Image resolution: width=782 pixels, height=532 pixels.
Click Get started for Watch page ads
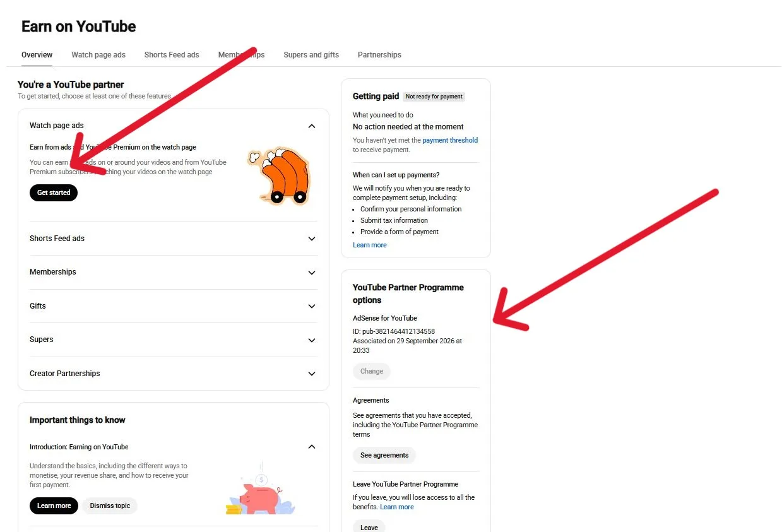click(x=54, y=192)
